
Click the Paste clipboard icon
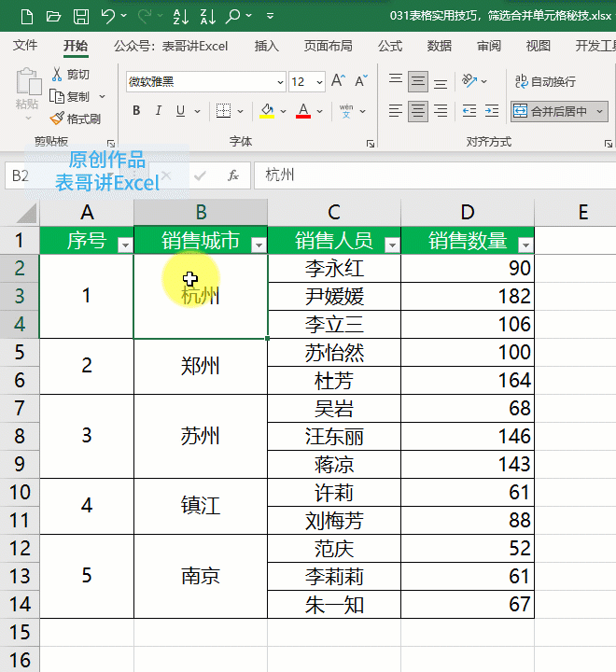click(x=28, y=82)
